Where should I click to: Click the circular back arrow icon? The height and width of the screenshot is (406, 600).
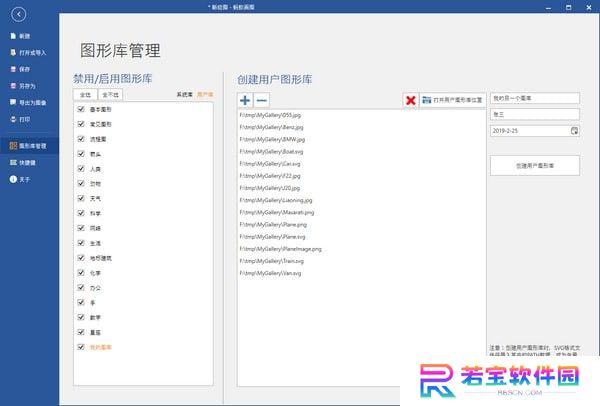19,15
